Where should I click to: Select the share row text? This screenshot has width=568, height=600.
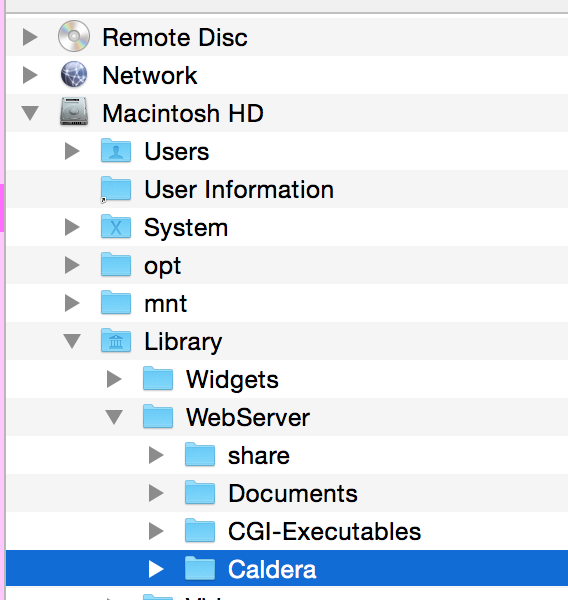coord(259,455)
